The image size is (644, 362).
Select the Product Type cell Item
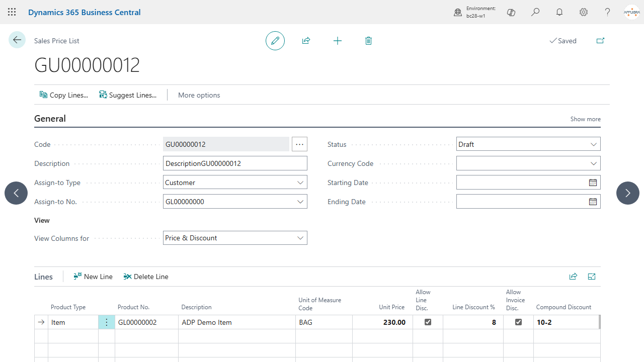click(x=73, y=322)
